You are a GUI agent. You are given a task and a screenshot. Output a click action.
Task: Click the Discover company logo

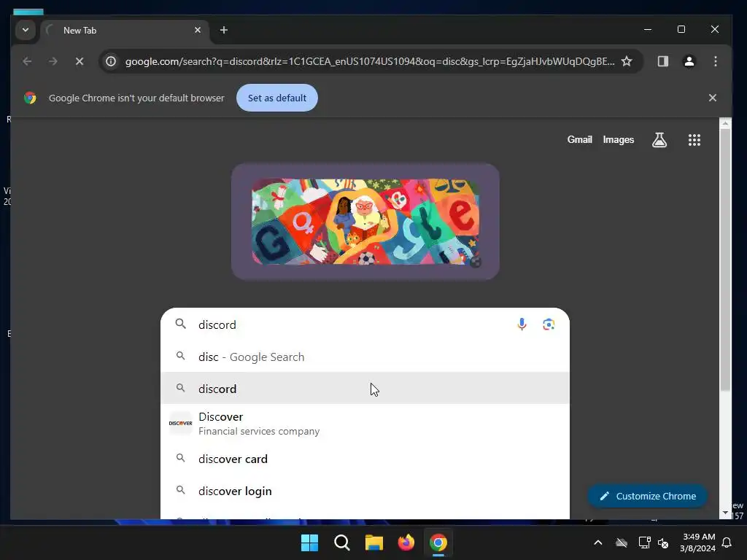(x=181, y=423)
